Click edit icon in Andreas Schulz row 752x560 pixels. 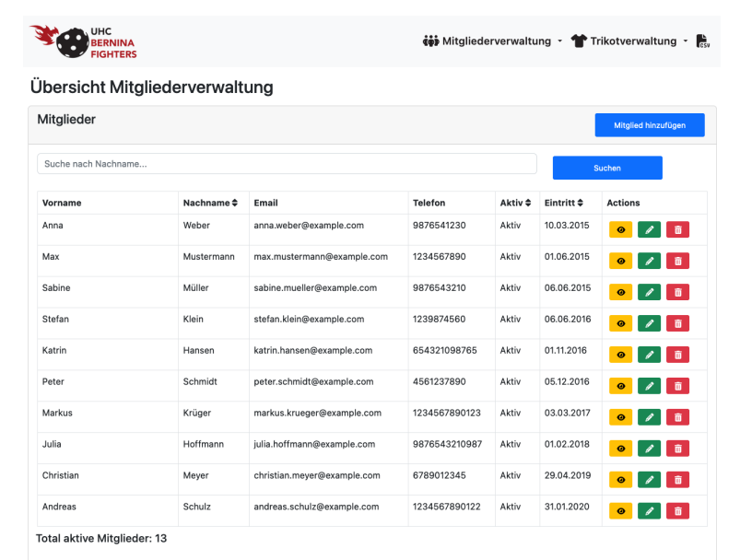pyautogui.click(x=649, y=511)
